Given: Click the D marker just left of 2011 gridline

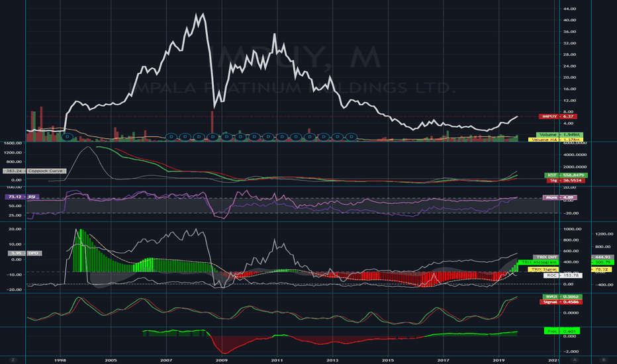Looking at the screenshot, I should click(x=268, y=137).
